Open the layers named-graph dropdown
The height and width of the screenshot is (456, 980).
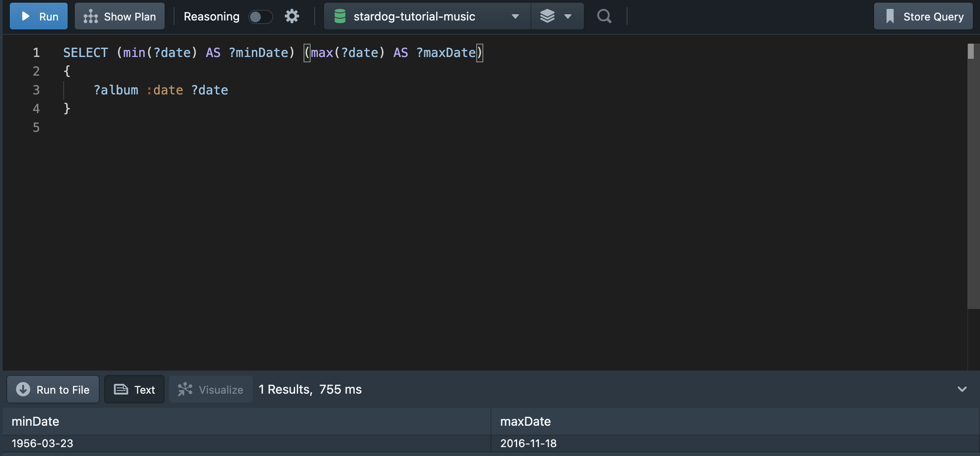tap(557, 16)
